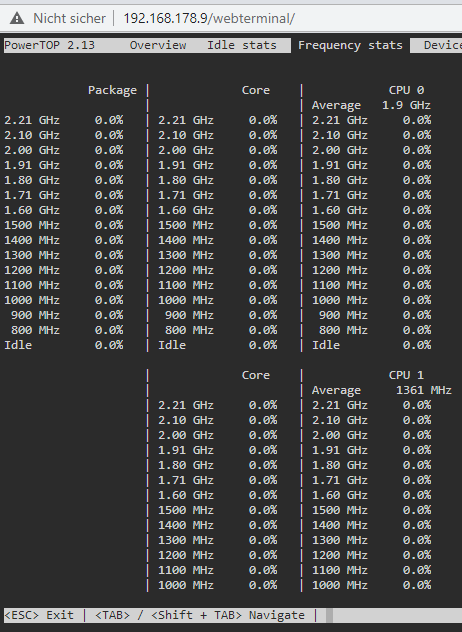Viewport: 462px width, 632px height.
Task: Click the first Core column header
Action: point(256,90)
